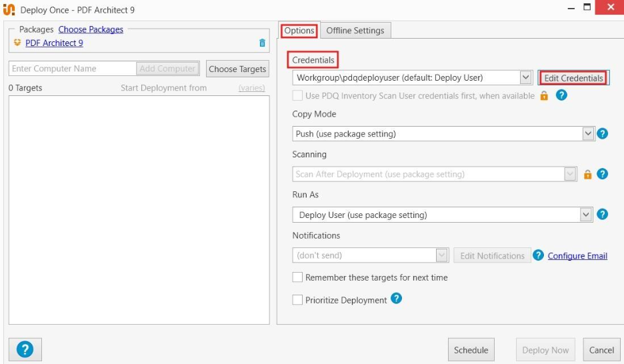Viewport: 624px width, 364px height.
Task: Click the PDF Architect 9 package icon
Action: [17, 42]
